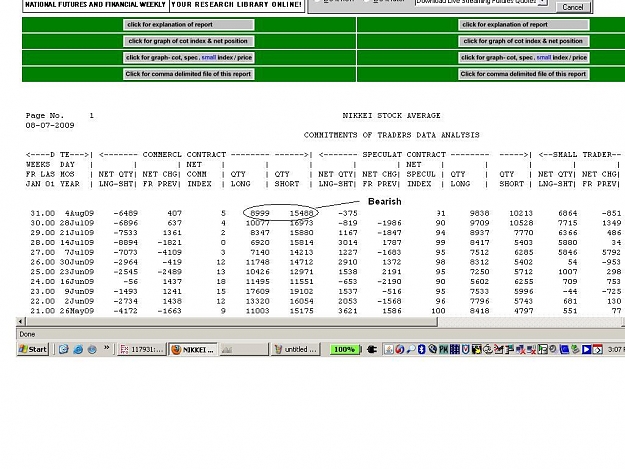
Task: Open the blue shield antivirus tray icon
Action: tap(466, 349)
